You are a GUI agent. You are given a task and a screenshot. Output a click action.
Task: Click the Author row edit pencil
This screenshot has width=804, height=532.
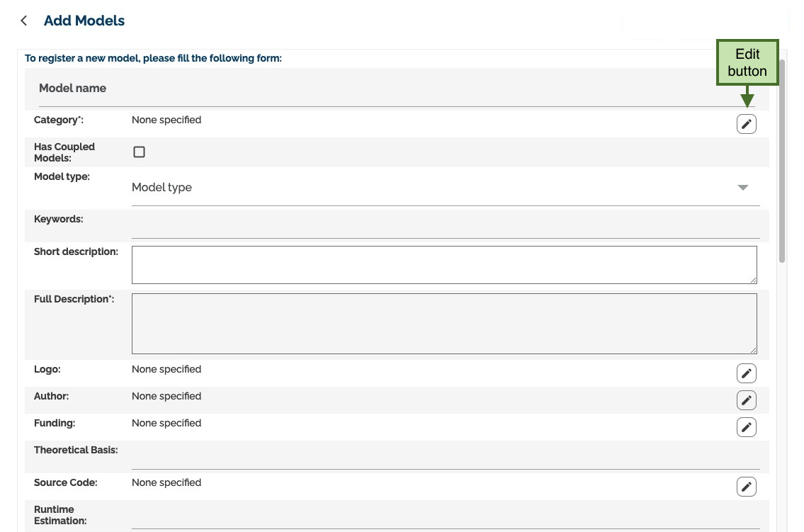746,400
